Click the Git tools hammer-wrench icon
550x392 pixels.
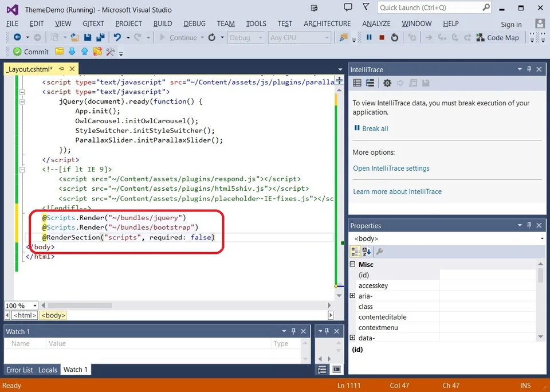pos(110,52)
